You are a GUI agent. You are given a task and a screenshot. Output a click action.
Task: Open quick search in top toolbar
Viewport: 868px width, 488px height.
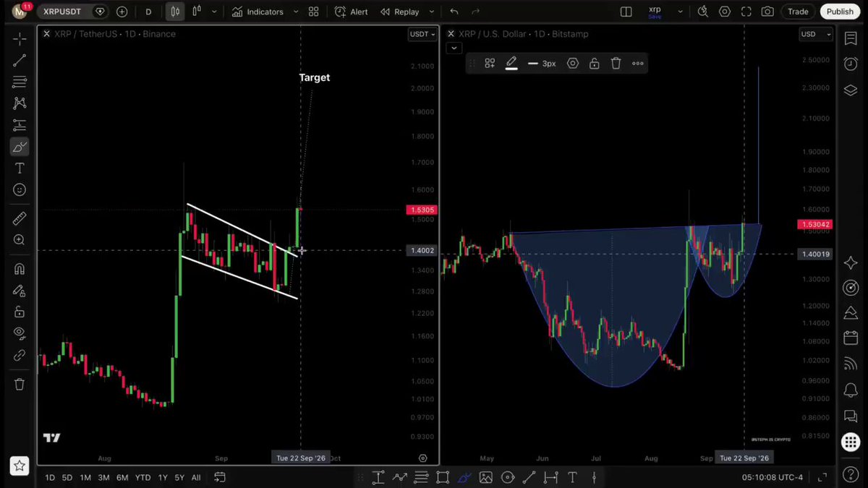point(703,12)
